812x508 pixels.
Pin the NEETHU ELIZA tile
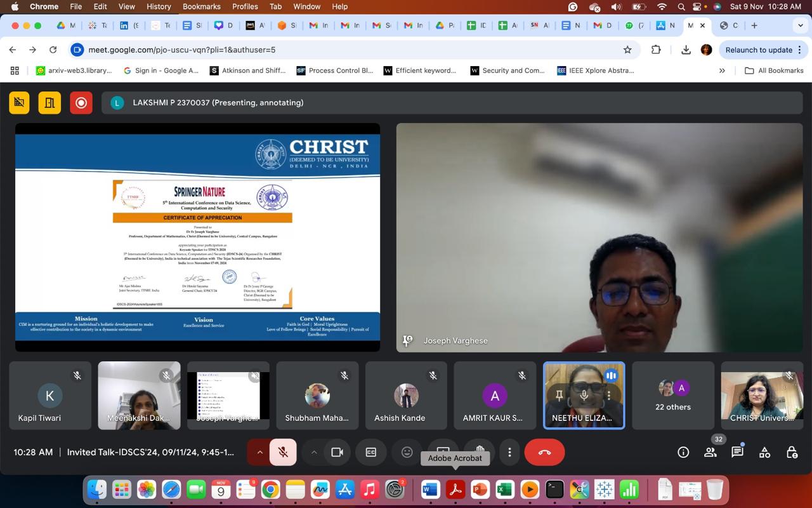pos(559,395)
